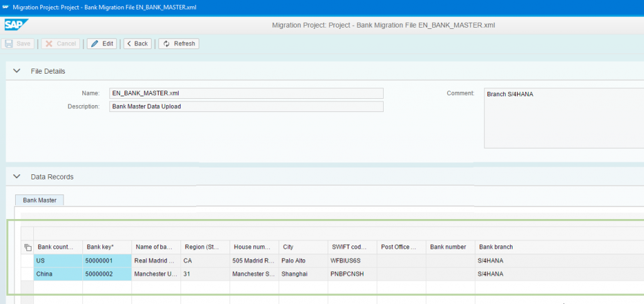Image resolution: width=644 pixels, height=304 pixels.
Task: Click the SWIFT code column header
Action: click(352, 247)
